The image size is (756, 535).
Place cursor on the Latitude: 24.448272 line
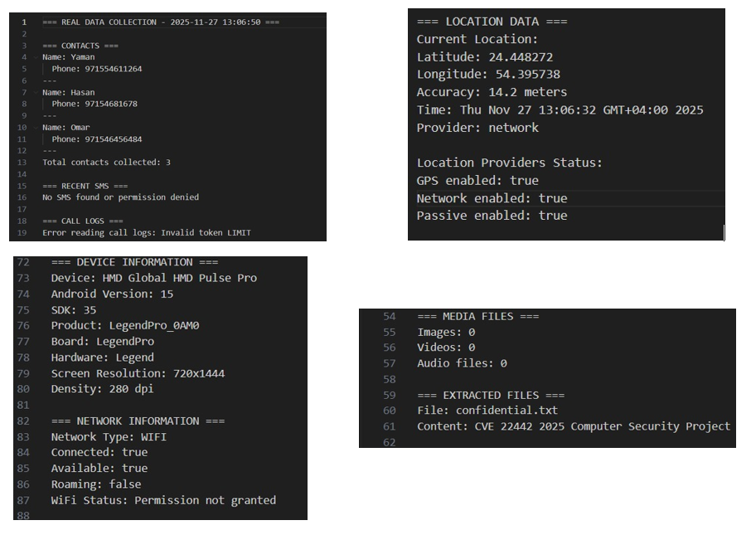coord(485,57)
